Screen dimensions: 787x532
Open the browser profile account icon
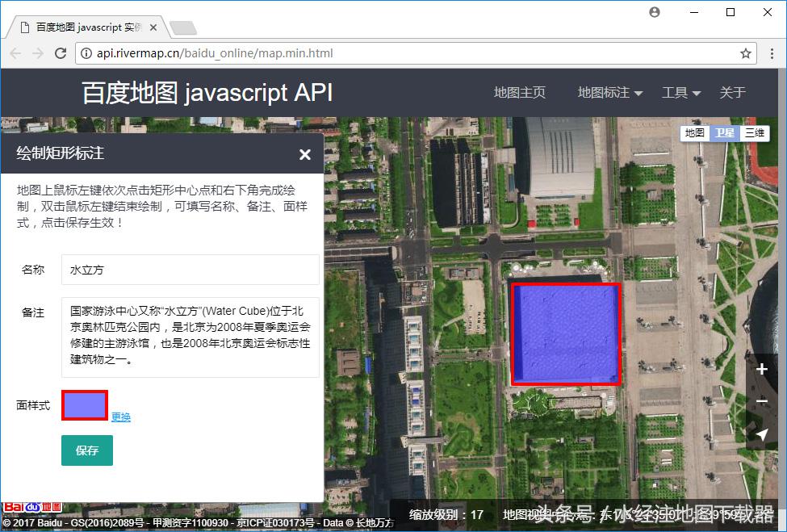[654, 12]
